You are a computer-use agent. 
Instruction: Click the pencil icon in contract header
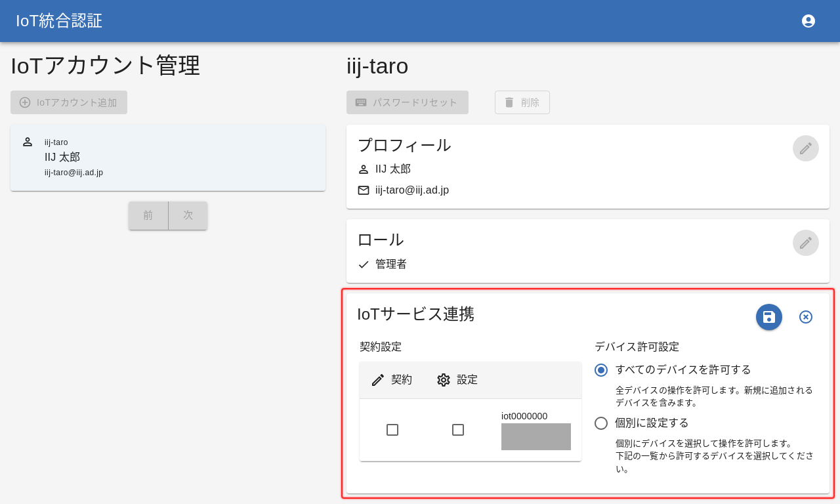coord(378,380)
